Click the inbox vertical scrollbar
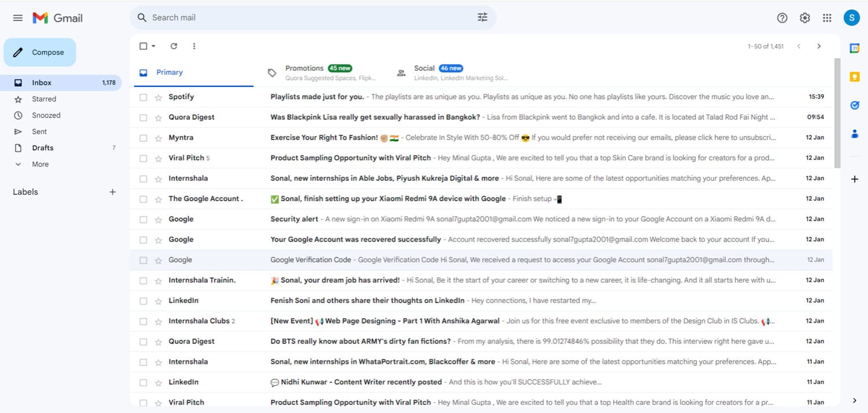Viewport: 868px width, 413px height. pos(837,113)
